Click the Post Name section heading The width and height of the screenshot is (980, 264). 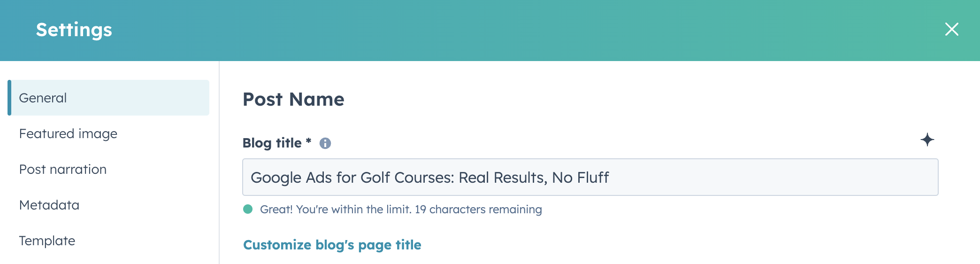(x=293, y=99)
